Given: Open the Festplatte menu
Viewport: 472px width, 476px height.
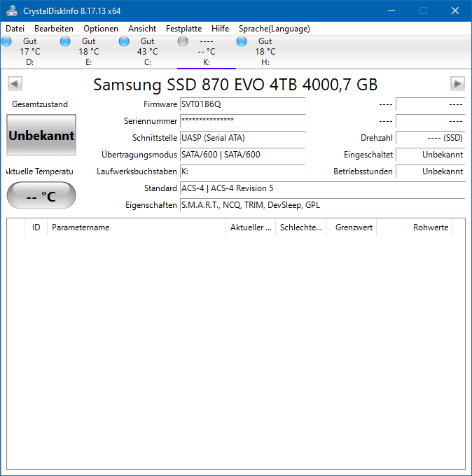Looking at the screenshot, I should click(x=183, y=29).
